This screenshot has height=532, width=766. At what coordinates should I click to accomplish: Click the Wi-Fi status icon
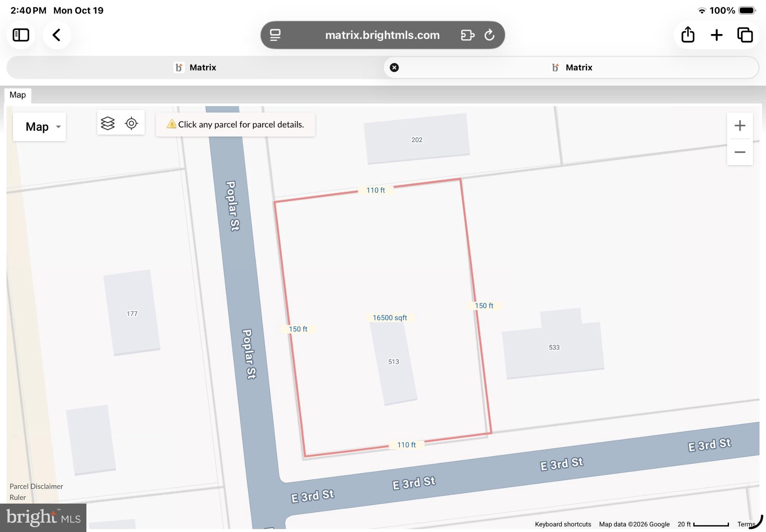[x=702, y=10]
